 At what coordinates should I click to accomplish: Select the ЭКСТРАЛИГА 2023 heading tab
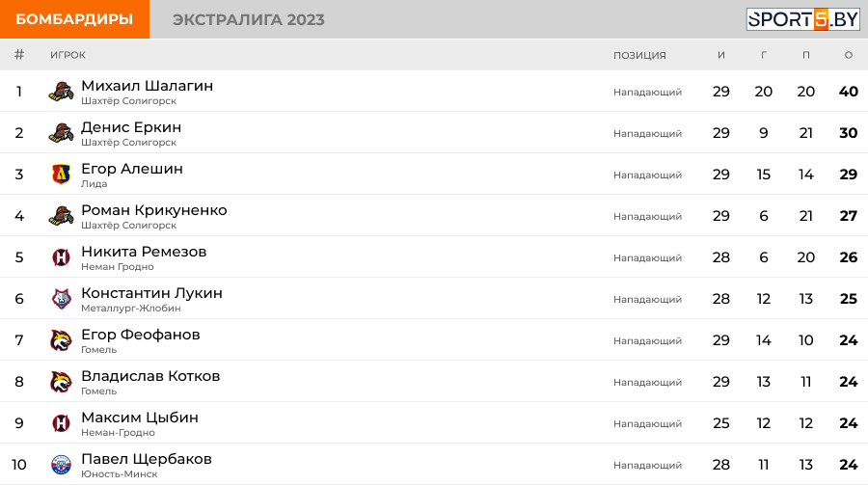coord(249,19)
